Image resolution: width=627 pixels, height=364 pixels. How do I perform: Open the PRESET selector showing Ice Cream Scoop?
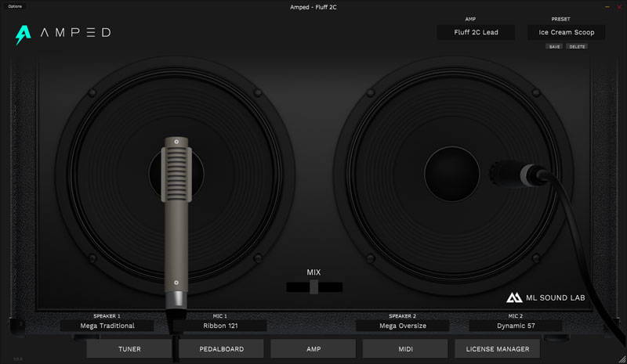coord(566,32)
